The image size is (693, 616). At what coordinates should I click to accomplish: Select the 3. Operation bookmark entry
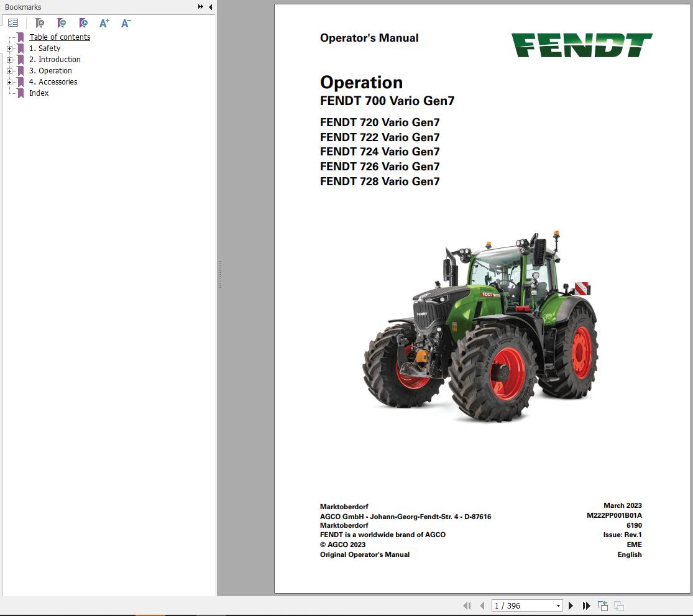[50, 71]
